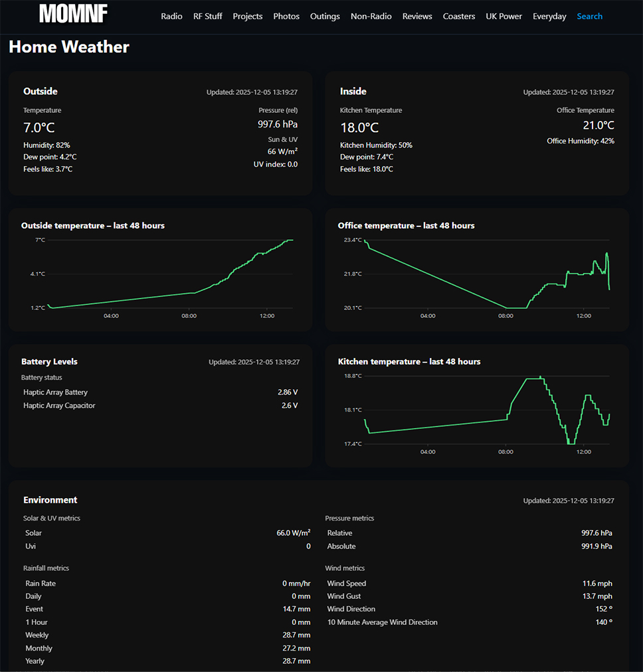Open the Everyday section

549,16
